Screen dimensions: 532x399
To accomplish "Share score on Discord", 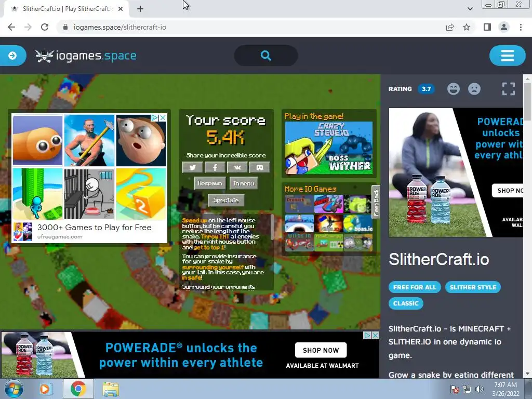I will click(260, 167).
